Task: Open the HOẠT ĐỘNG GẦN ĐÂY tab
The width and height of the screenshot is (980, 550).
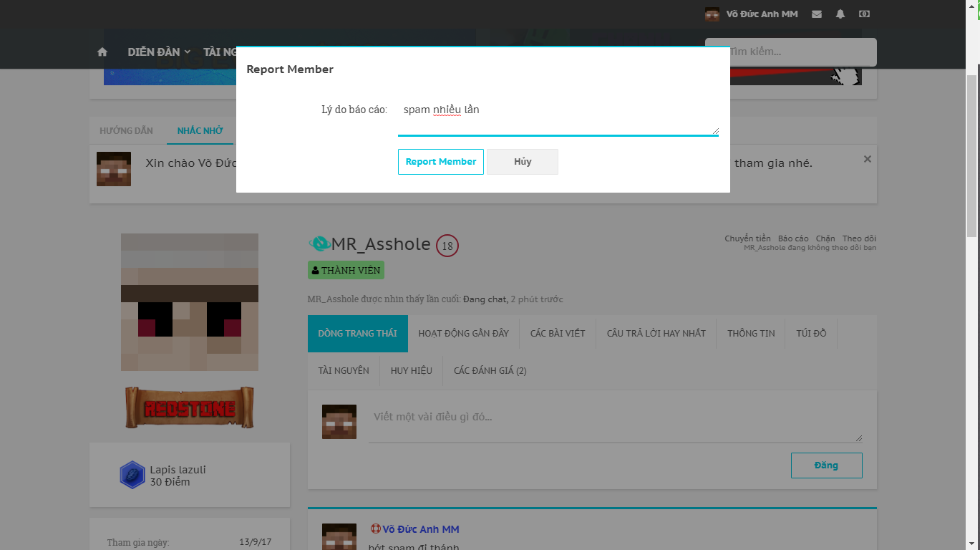Action: click(464, 334)
